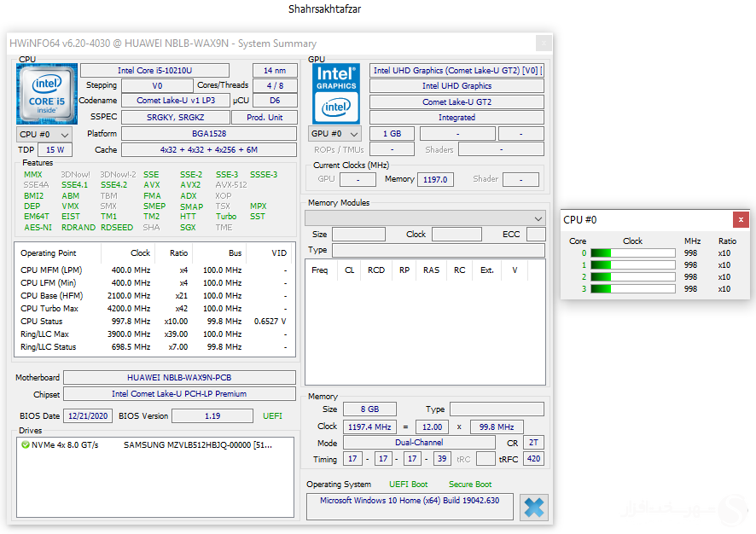Click Core 0 clock bar
This screenshot has height=534, width=756.
click(x=632, y=253)
